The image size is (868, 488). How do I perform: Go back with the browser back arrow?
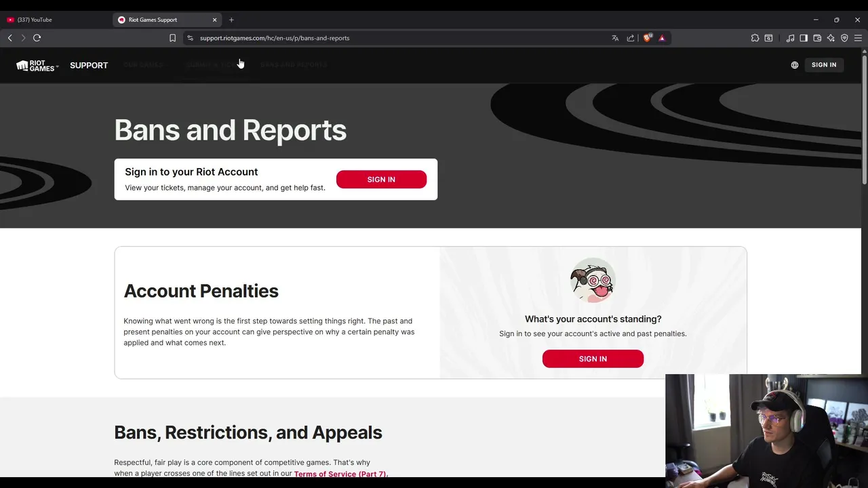pos(9,38)
